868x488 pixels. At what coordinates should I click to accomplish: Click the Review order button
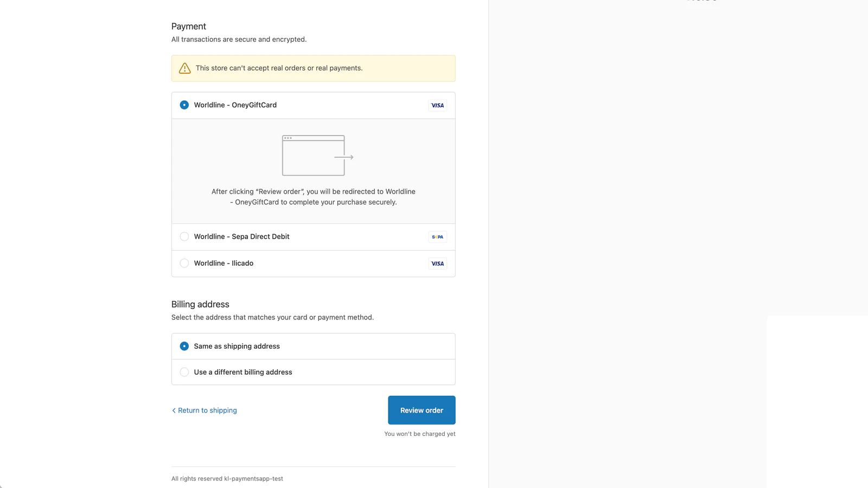[x=422, y=410]
